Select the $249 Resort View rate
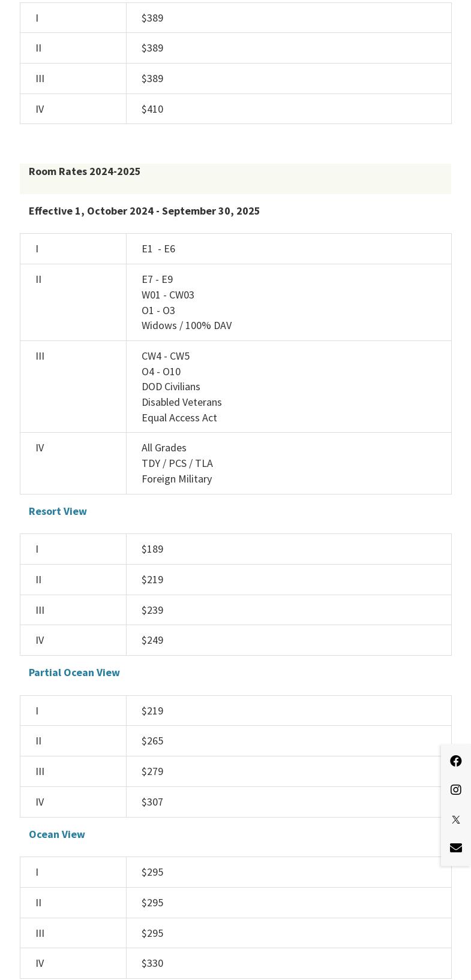The width and height of the screenshot is (471, 980). [x=152, y=640]
